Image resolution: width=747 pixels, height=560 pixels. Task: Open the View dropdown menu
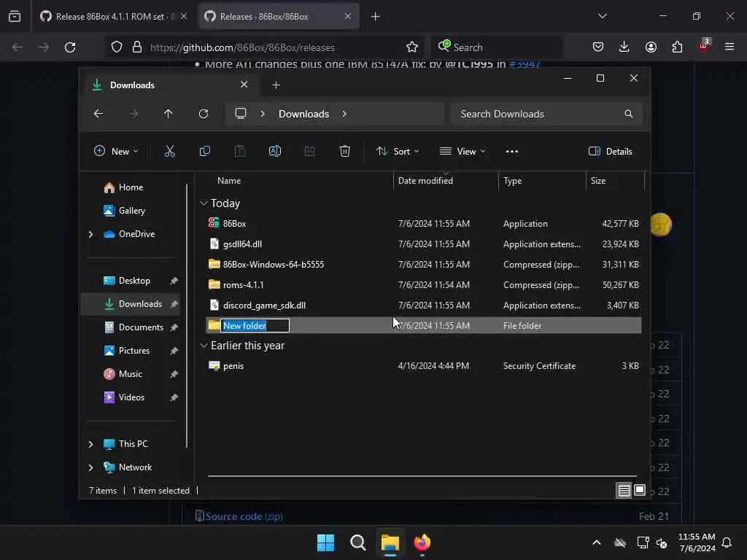462,152
